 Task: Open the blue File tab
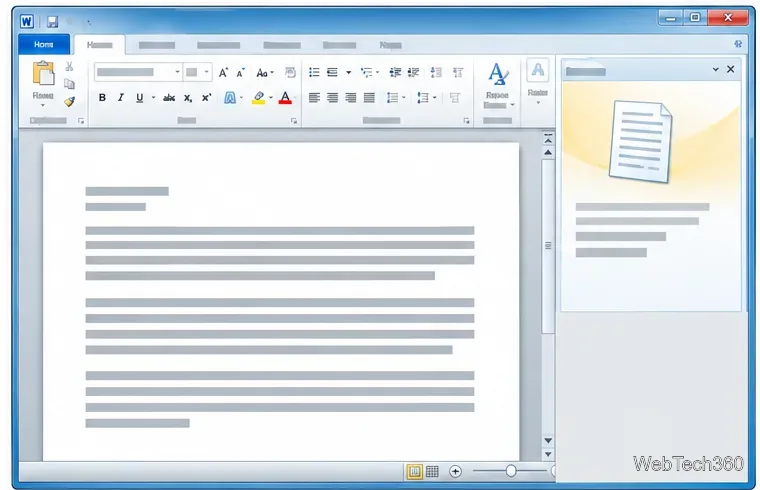44,45
